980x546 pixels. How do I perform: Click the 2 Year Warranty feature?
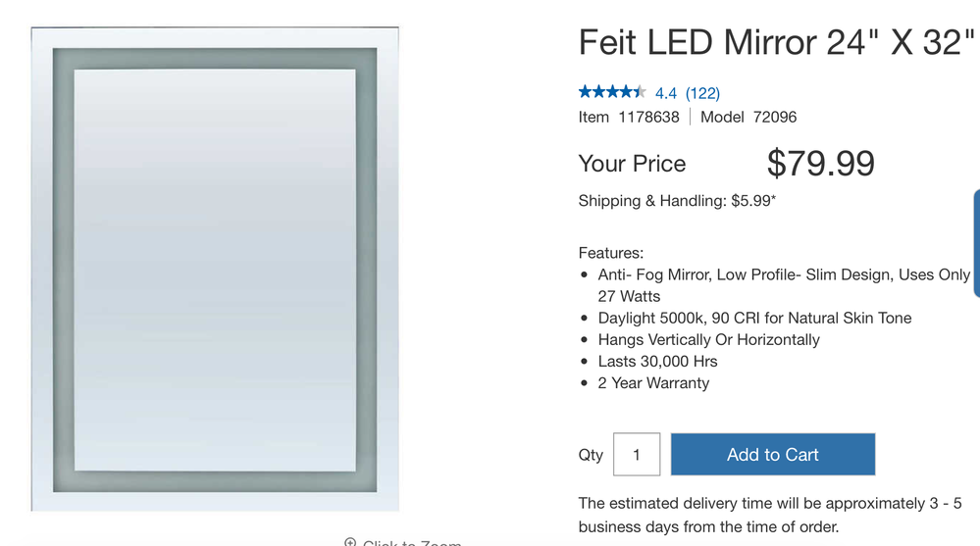653,382
